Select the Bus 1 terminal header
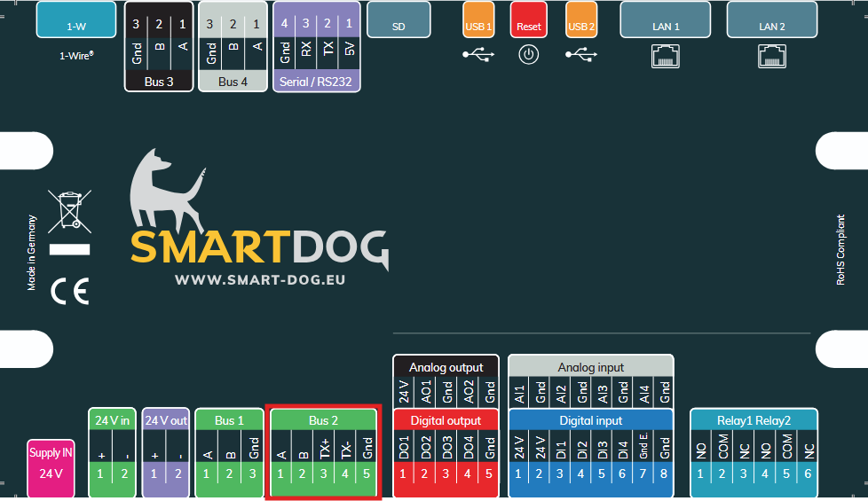 click(x=229, y=420)
